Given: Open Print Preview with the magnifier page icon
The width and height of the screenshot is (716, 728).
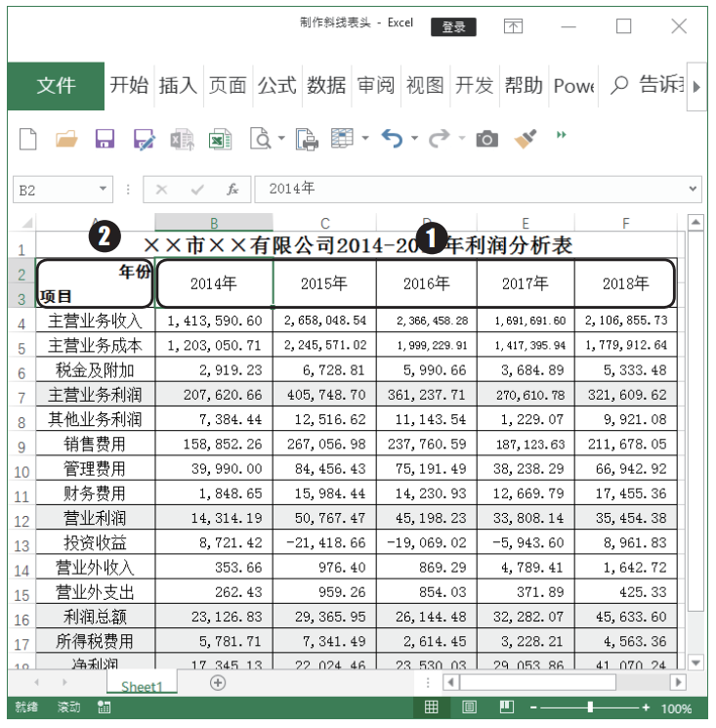Looking at the screenshot, I should [x=261, y=139].
